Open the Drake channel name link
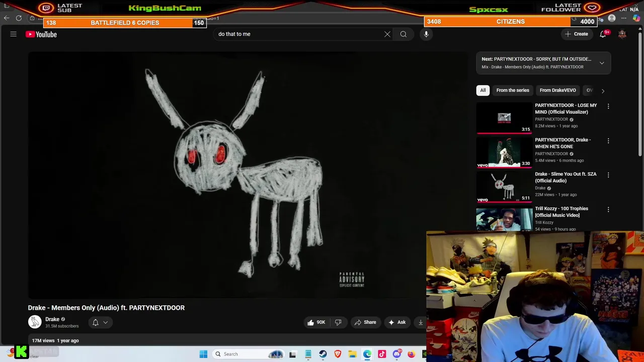This screenshot has height=362, width=644. 52,319
